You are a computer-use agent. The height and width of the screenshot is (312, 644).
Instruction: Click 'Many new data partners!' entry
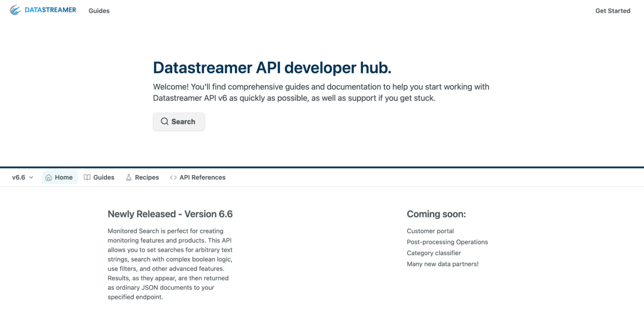click(x=443, y=264)
